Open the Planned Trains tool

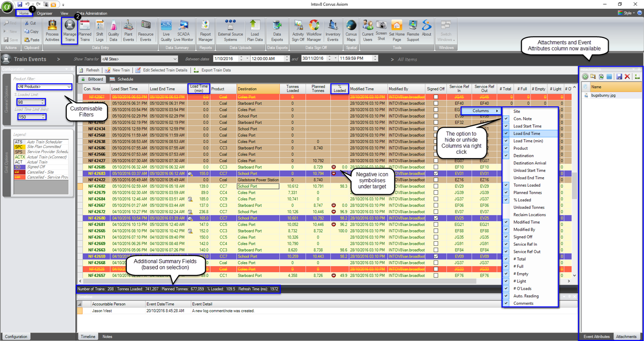click(85, 31)
